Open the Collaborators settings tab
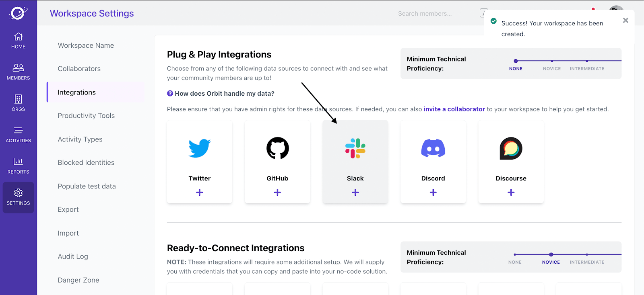The width and height of the screenshot is (644, 295). point(79,69)
